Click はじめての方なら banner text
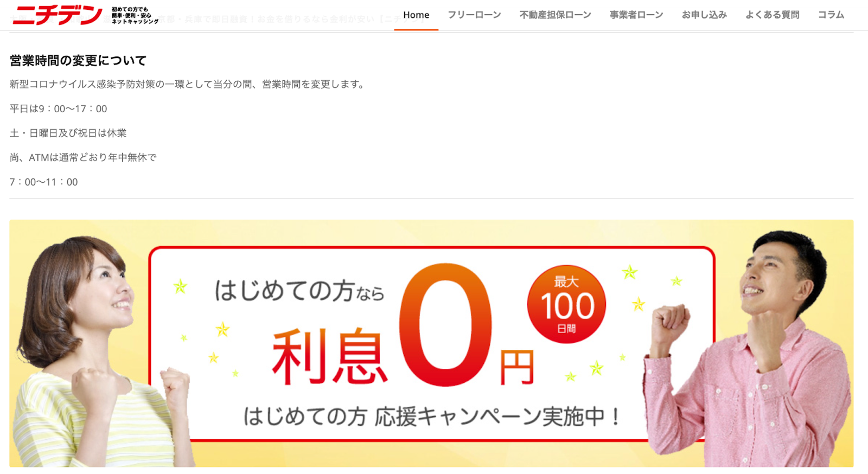868x474 pixels. (x=299, y=291)
